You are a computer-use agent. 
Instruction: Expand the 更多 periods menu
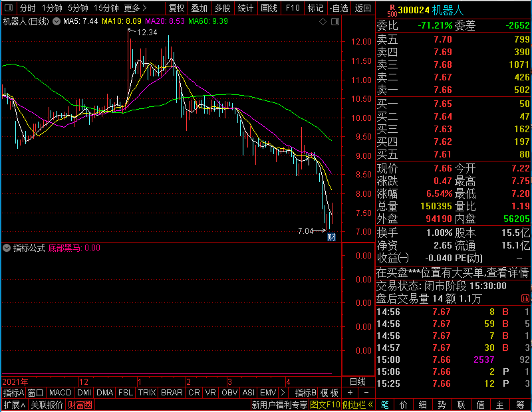135,8
